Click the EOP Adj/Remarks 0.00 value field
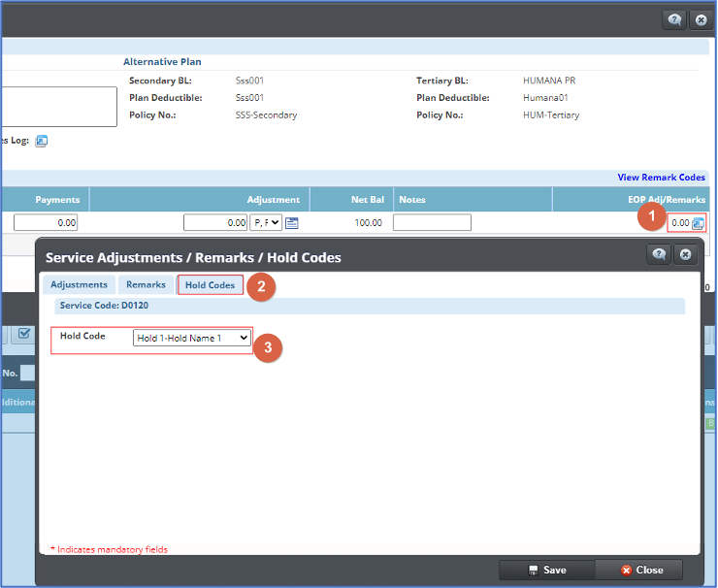Image resolution: width=718 pixels, height=588 pixels. point(679,223)
